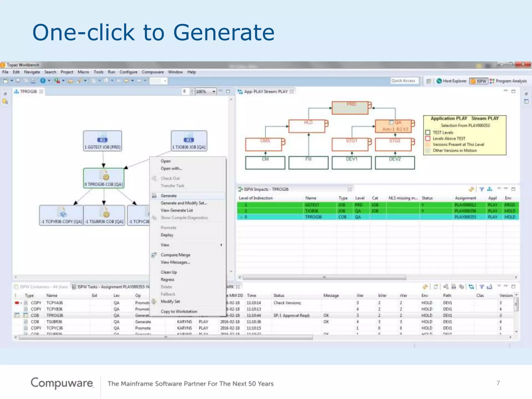Click the new wizard toolbar icon

[6, 81]
